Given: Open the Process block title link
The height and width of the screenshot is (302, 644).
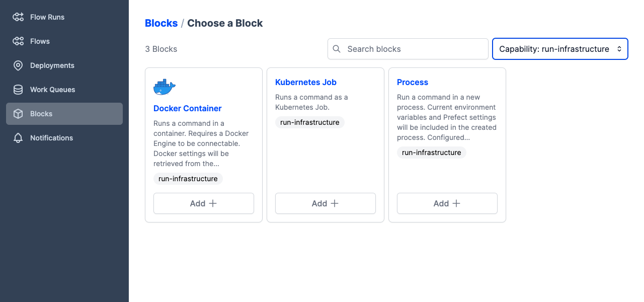Looking at the screenshot, I should (413, 82).
